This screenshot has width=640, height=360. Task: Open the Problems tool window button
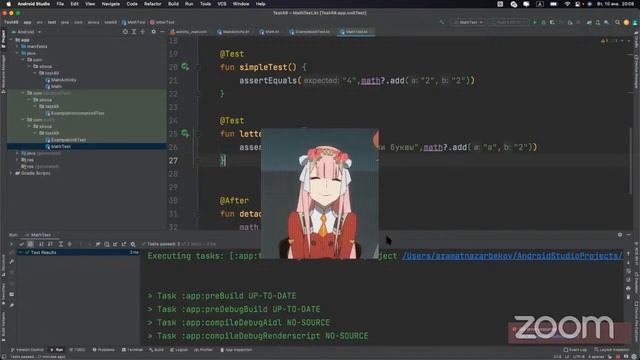click(104, 350)
